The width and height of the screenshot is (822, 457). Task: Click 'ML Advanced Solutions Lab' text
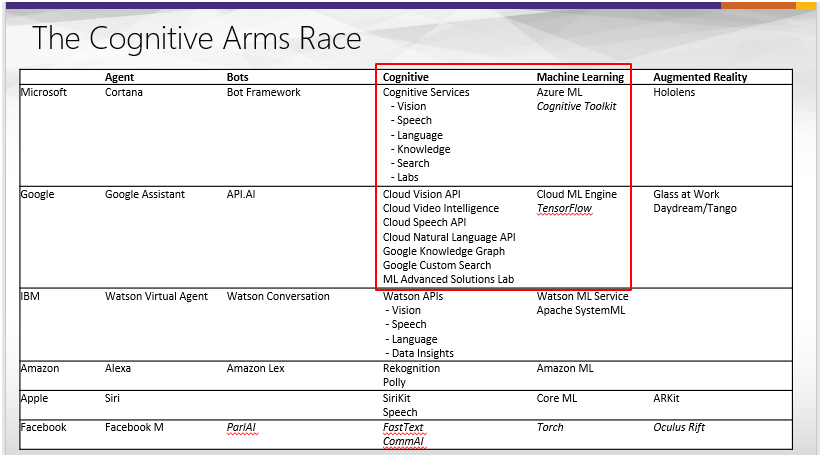(x=449, y=280)
